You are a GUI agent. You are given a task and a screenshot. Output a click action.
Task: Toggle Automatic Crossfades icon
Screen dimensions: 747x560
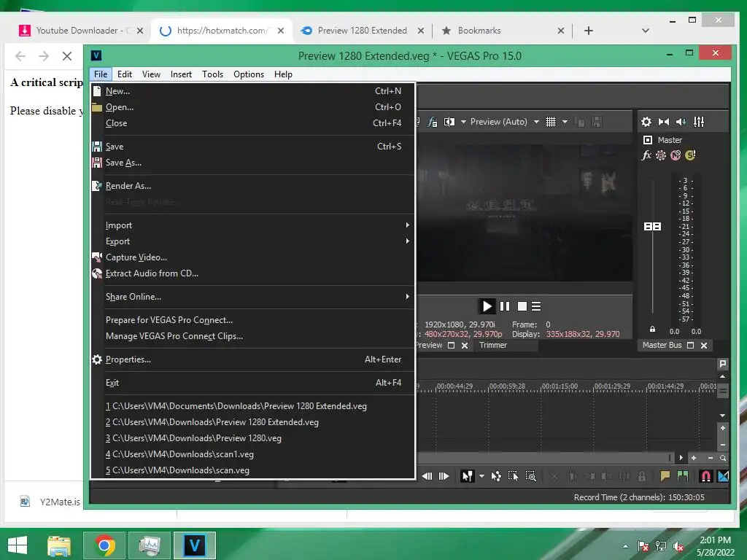point(723,476)
